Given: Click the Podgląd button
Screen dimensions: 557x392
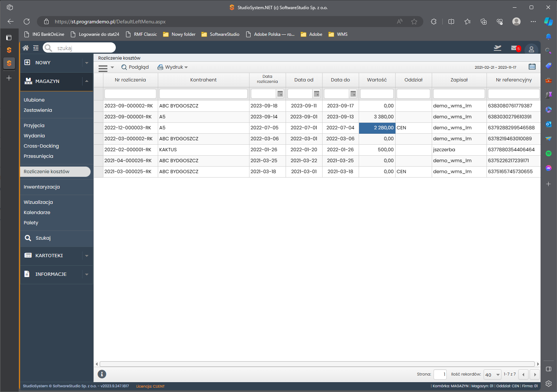Looking at the screenshot, I should coord(135,67).
